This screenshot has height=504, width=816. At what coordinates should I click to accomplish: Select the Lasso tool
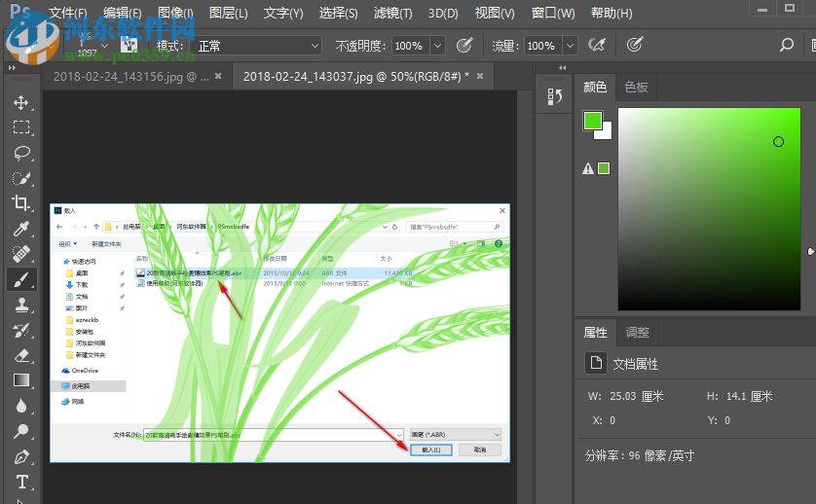click(20, 153)
